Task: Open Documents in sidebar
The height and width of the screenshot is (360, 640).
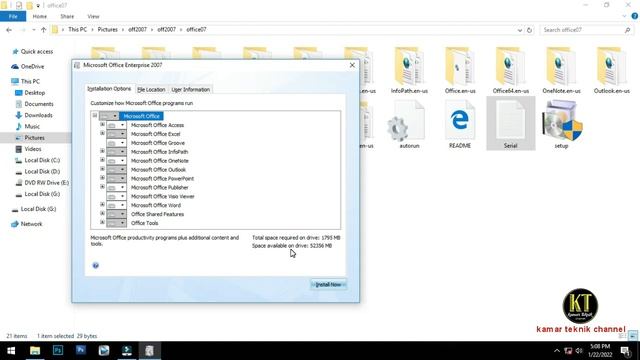Action: (39, 104)
